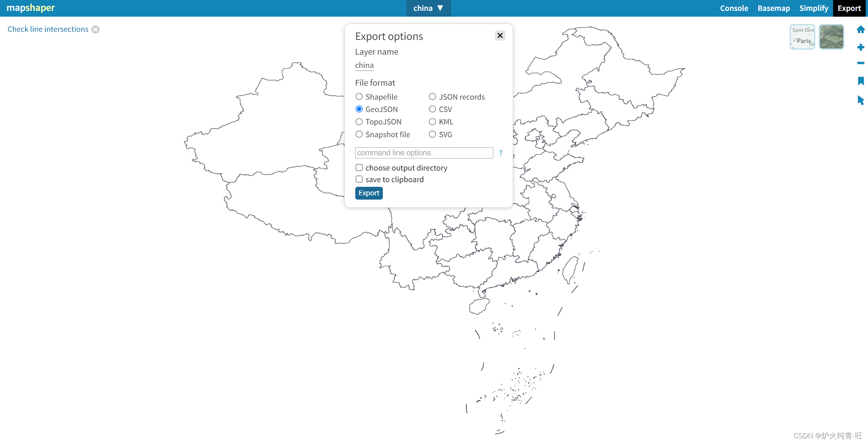Click the home zoom-to-extent icon

coord(861,29)
